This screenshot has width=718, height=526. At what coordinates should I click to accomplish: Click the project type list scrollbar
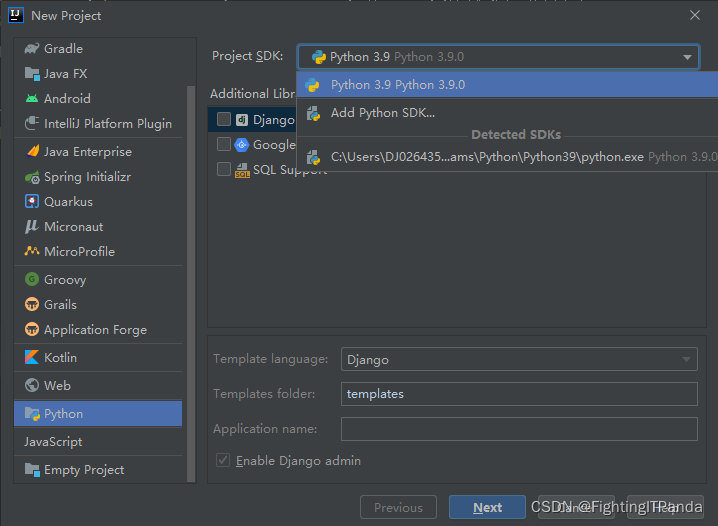pyautogui.click(x=191, y=284)
